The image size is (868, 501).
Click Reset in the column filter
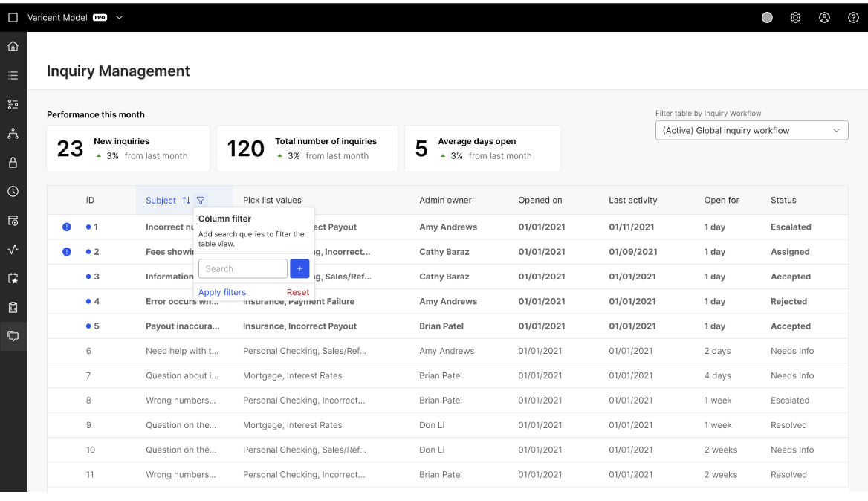[x=298, y=292]
